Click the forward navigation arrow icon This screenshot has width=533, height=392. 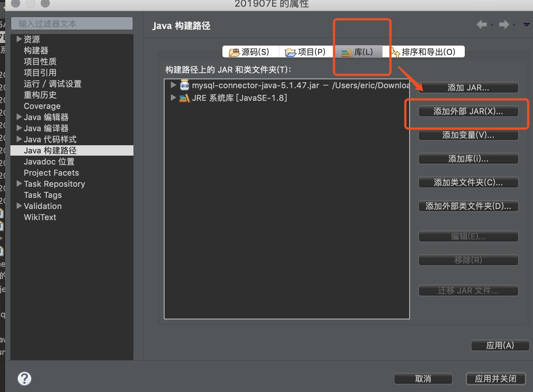[x=503, y=24]
